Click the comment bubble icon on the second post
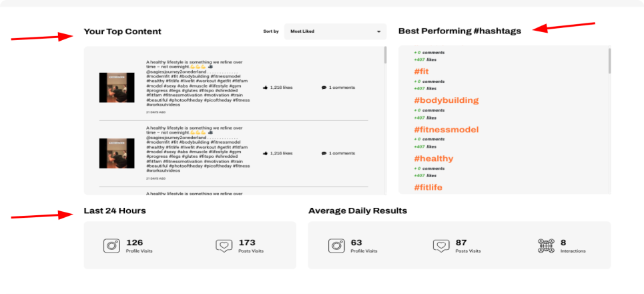 [x=324, y=153]
